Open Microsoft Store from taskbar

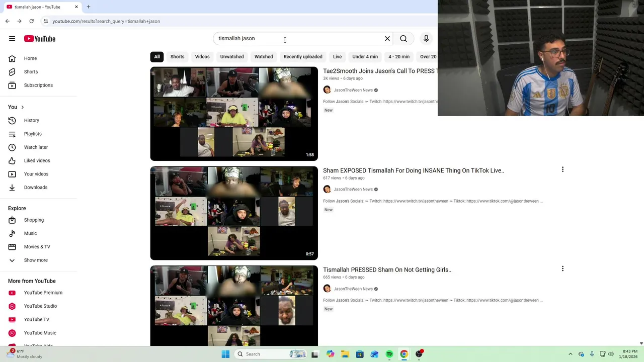360,354
